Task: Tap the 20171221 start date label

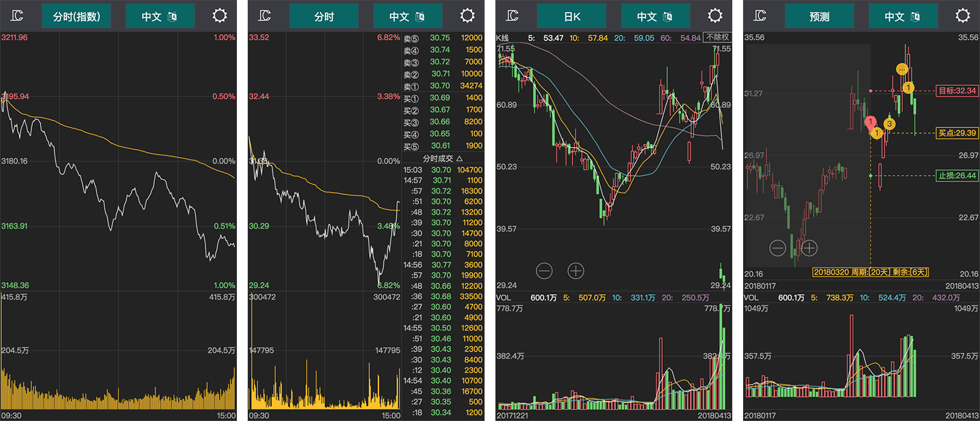Action: [513, 416]
